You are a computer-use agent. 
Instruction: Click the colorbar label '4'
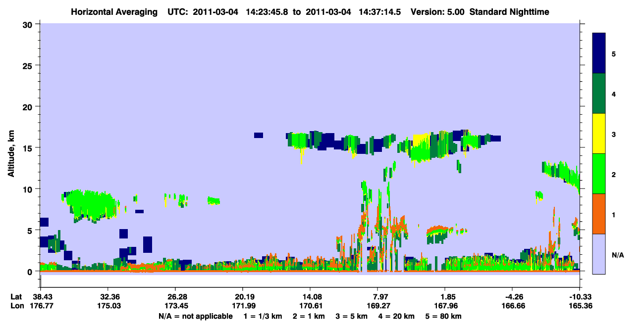tap(613, 94)
